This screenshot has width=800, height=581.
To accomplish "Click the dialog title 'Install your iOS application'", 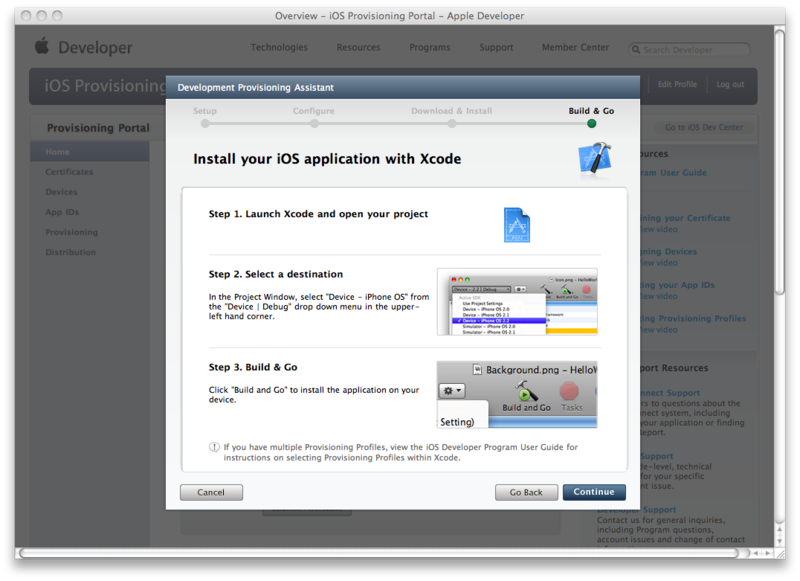I will 327,159.
